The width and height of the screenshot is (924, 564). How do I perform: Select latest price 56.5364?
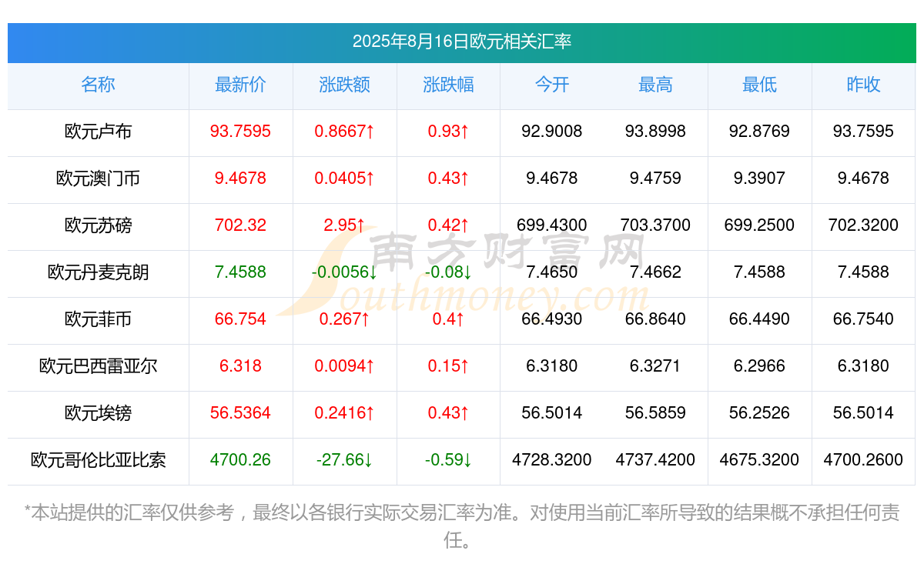click(240, 413)
